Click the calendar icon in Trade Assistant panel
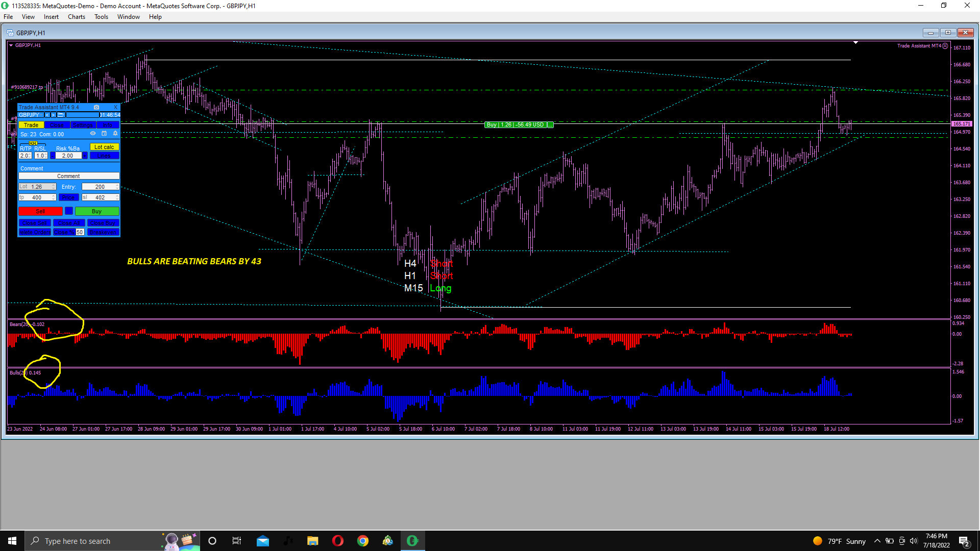This screenshot has width=980, height=551. [104, 133]
